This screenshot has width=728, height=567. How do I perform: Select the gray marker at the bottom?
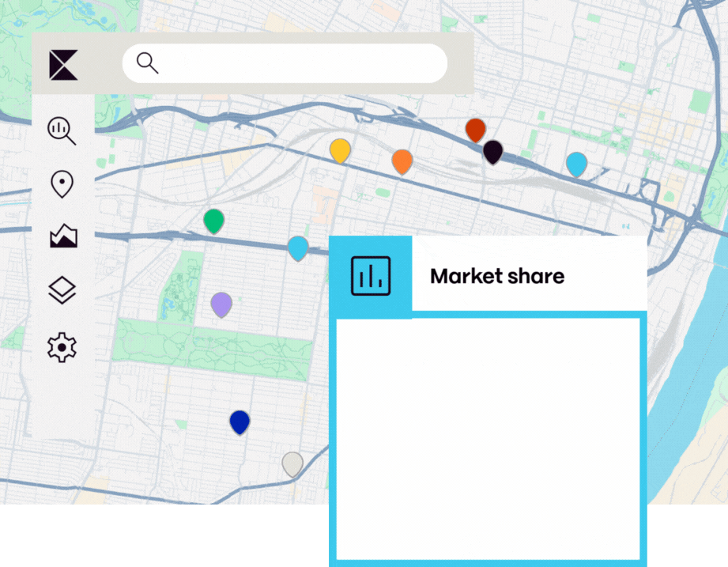[292, 464]
